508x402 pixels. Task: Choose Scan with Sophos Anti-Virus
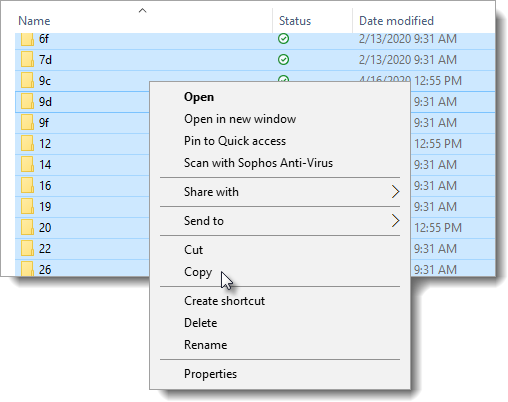(258, 163)
